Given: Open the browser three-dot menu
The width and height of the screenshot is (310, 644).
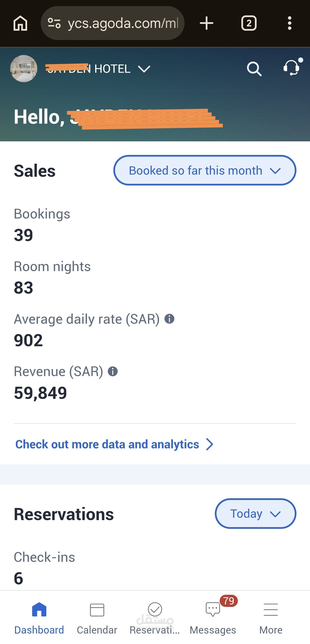Looking at the screenshot, I should tap(289, 23).
